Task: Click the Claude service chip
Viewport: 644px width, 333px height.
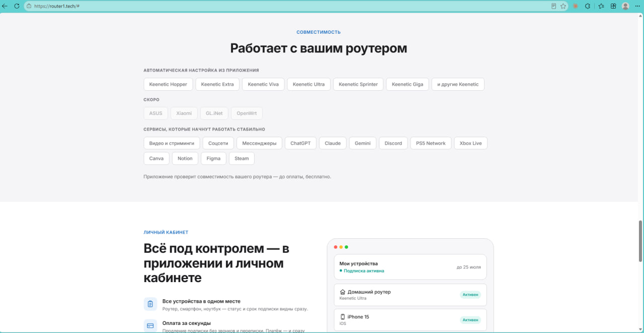Action: coord(333,143)
